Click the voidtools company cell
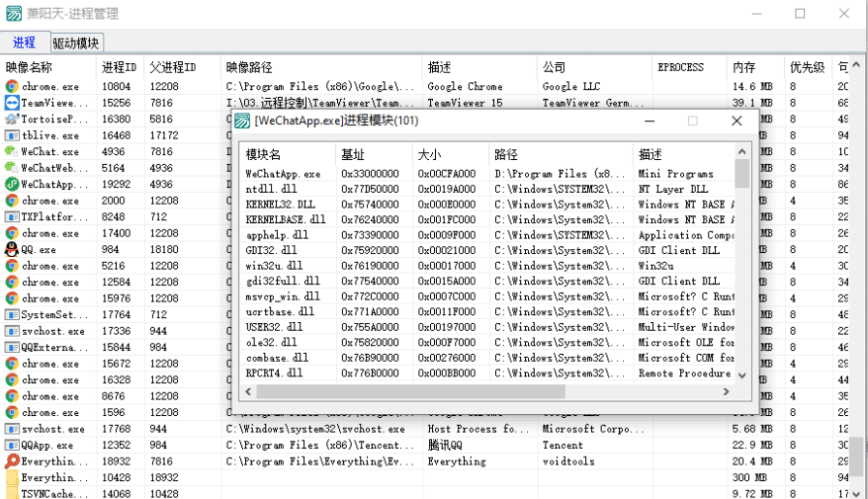868x499 pixels. click(568, 461)
